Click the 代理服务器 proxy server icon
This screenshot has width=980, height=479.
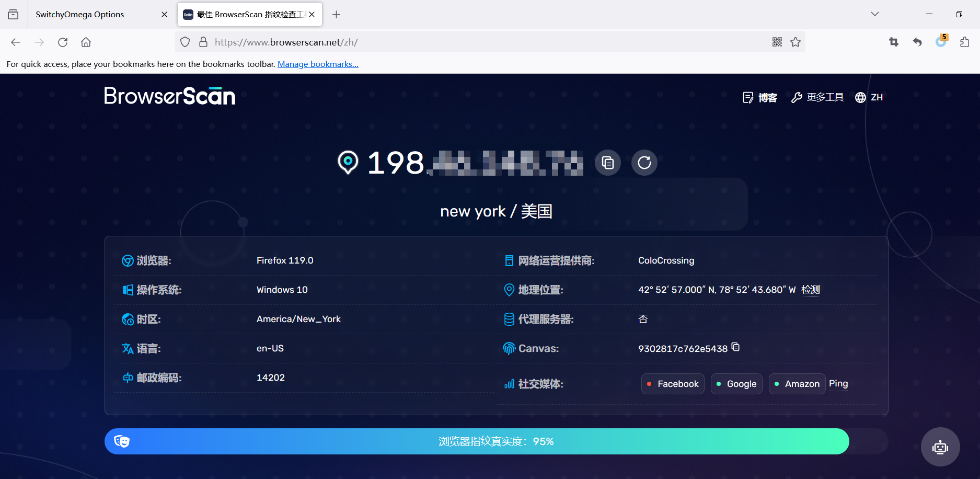(509, 319)
